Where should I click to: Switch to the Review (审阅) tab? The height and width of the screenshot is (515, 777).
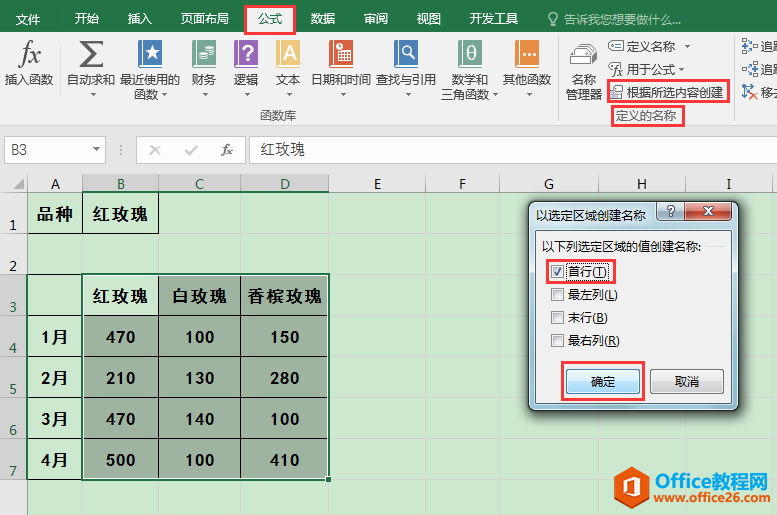pos(376,19)
